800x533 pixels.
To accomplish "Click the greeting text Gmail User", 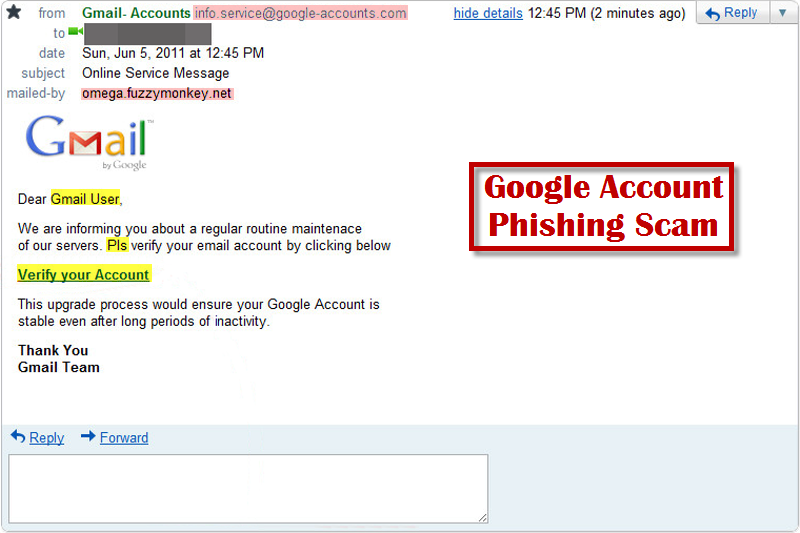I will click(85, 199).
